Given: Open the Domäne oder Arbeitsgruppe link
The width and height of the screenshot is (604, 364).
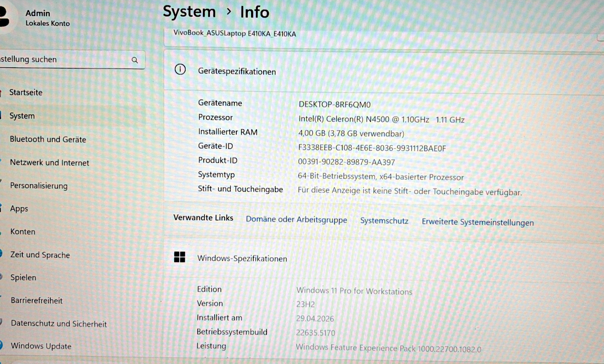Looking at the screenshot, I should [x=297, y=219].
